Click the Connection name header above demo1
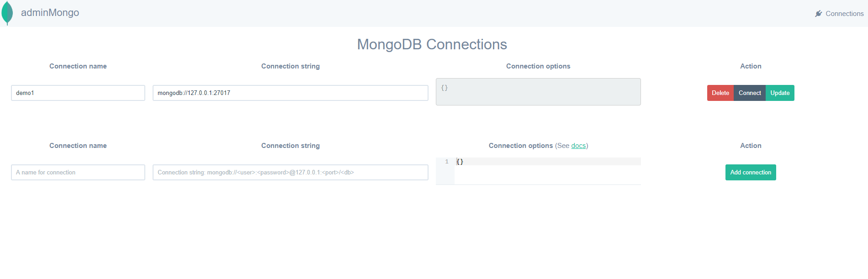Image resolution: width=868 pixels, height=279 pixels. (x=78, y=66)
